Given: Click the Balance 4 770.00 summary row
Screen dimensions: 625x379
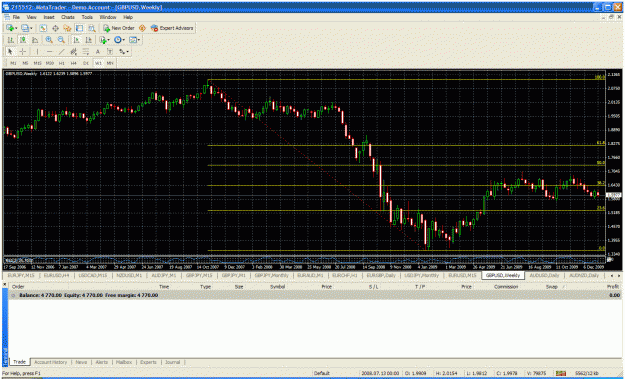Looking at the screenshot, I should coord(315,295).
